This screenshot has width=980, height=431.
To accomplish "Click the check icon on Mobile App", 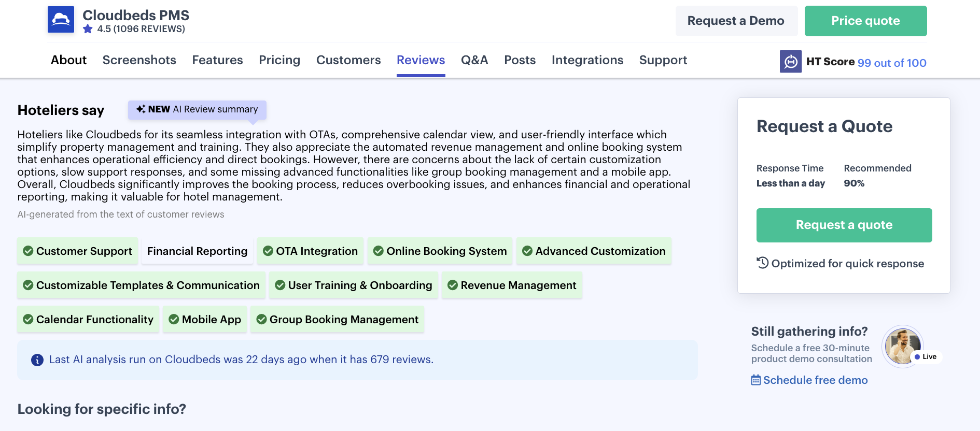I will 174,320.
